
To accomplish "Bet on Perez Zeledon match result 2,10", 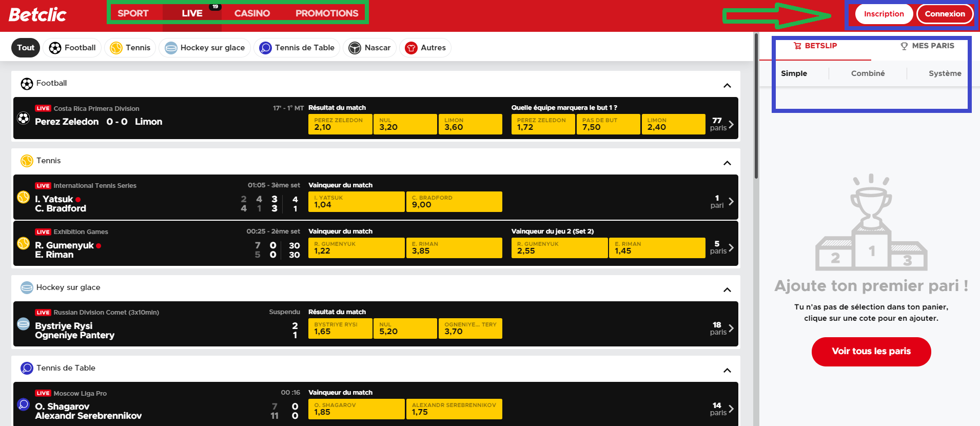I will tap(340, 124).
